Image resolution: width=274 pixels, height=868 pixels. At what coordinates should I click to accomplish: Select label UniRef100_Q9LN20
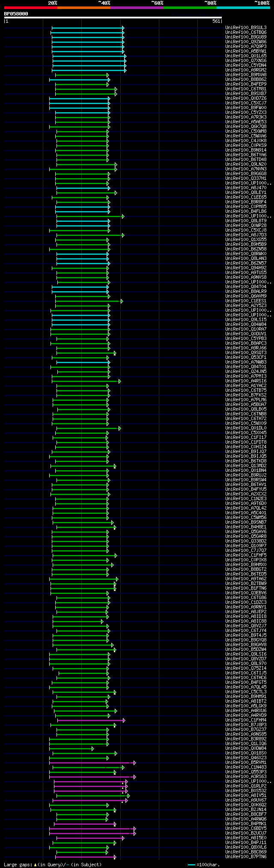tap(246, 164)
